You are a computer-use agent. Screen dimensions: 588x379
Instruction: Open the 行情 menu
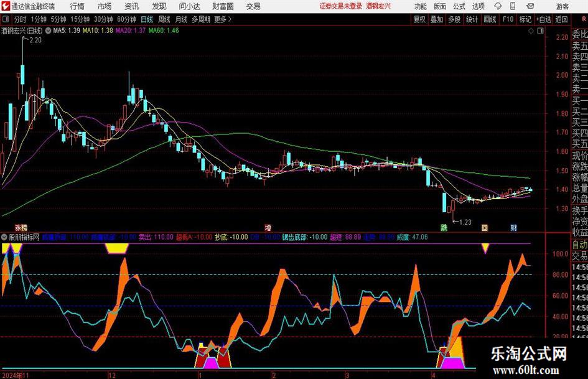coord(77,6)
